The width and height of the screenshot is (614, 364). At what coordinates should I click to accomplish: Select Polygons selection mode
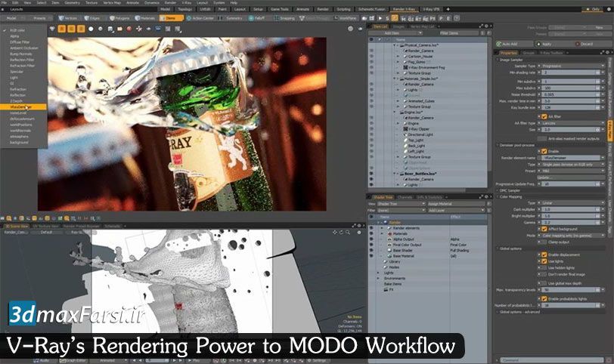click(119, 18)
